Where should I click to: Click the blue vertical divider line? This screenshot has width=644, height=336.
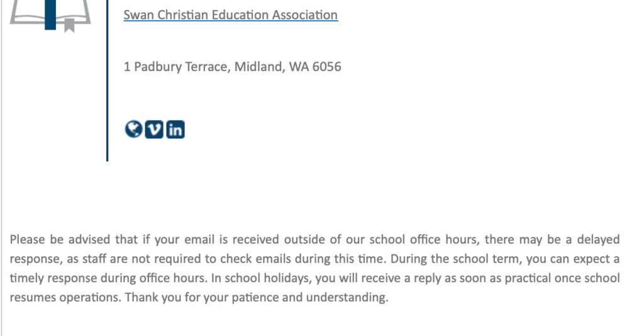(x=107, y=80)
